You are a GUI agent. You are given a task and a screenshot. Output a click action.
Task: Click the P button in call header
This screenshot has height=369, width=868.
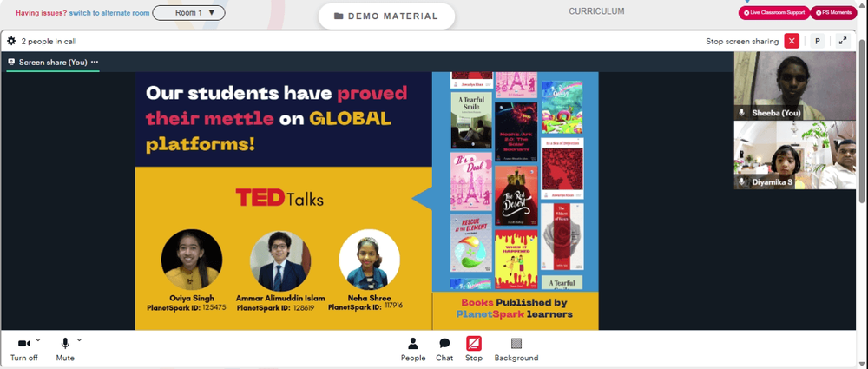point(817,41)
